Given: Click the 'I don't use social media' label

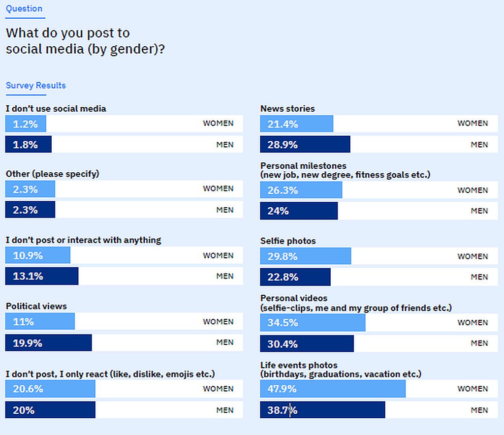Looking at the screenshot, I should pyautogui.click(x=56, y=108).
